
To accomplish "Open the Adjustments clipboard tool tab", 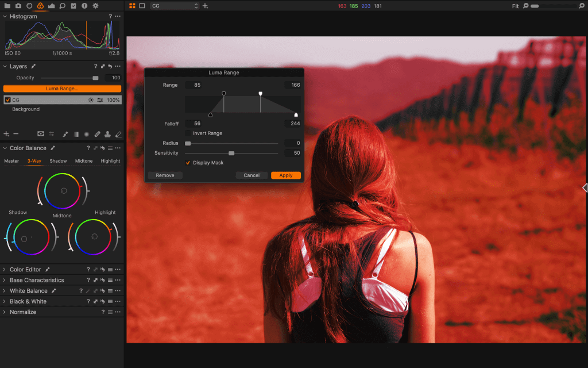I will pos(73,5).
